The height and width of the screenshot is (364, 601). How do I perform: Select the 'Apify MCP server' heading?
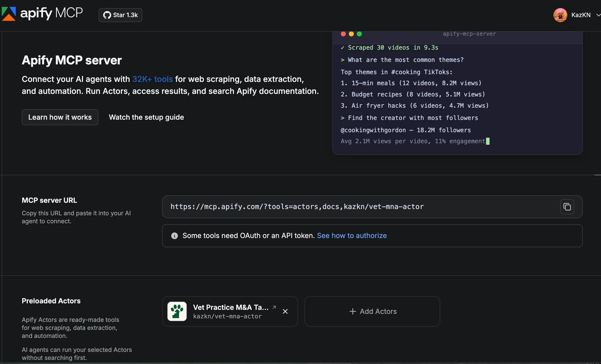[72, 60]
